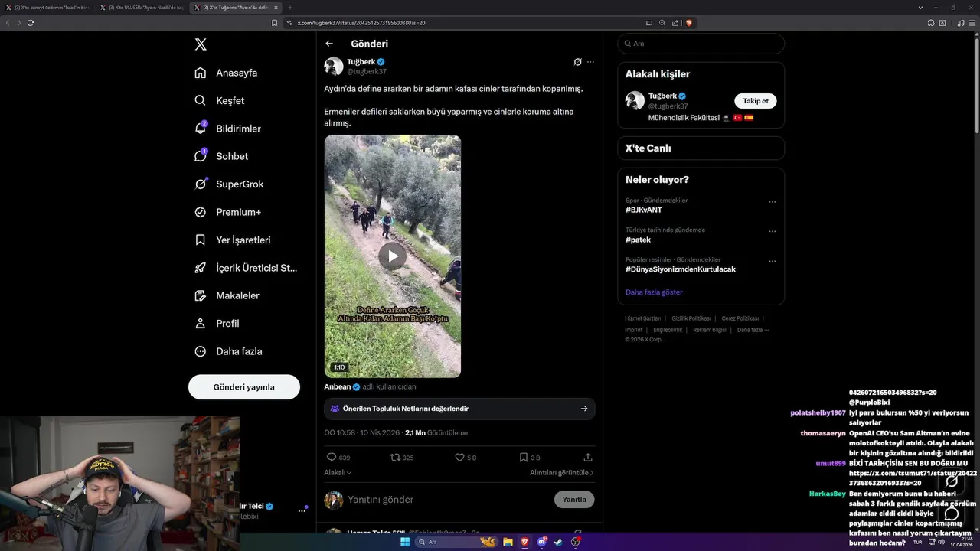This screenshot has height=551, width=980.
Task: Open İçerik Üreticisi Stüdyosu
Action: 246,268
